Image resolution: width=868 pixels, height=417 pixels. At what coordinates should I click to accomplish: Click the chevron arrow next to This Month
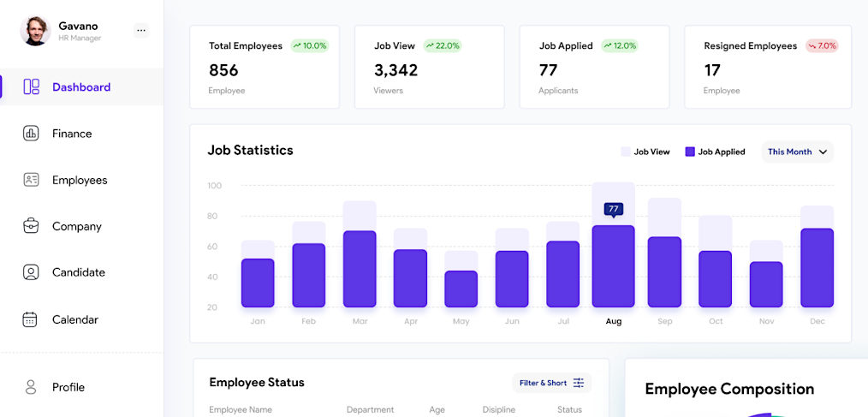click(823, 152)
